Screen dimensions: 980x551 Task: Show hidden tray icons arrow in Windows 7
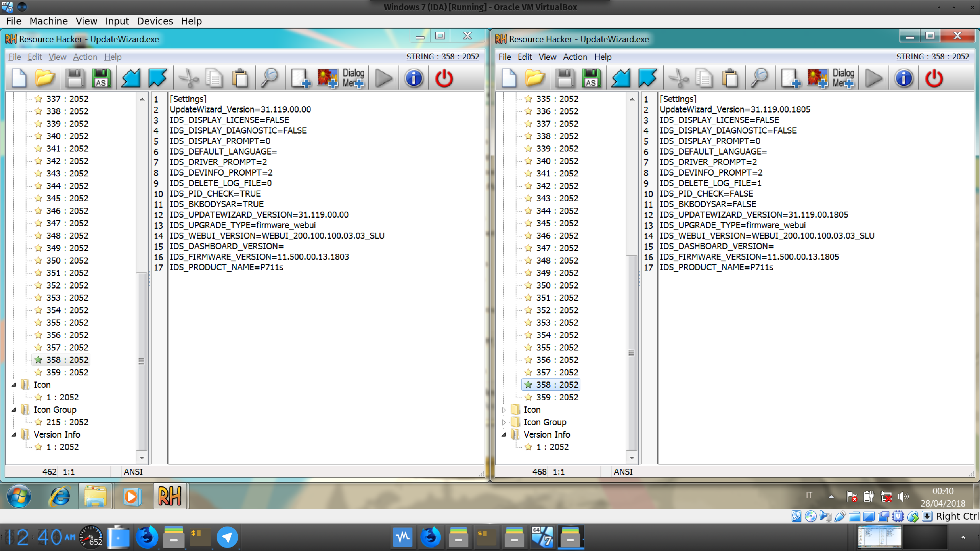tap(831, 496)
